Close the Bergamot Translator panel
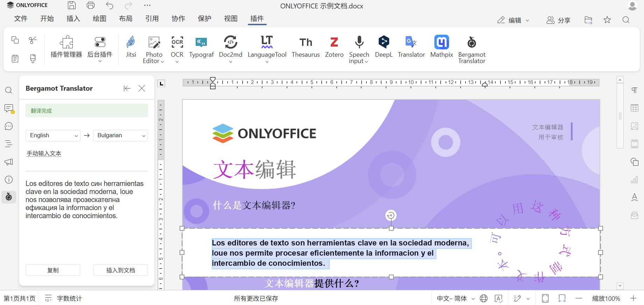Viewport: 644px width, 305px height. (x=142, y=88)
